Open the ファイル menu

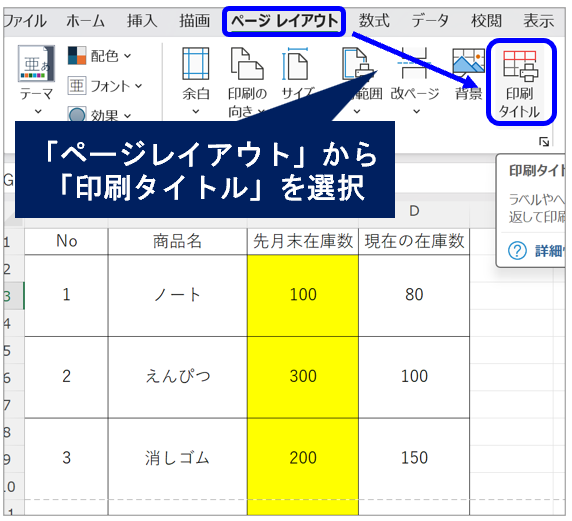(x=25, y=21)
